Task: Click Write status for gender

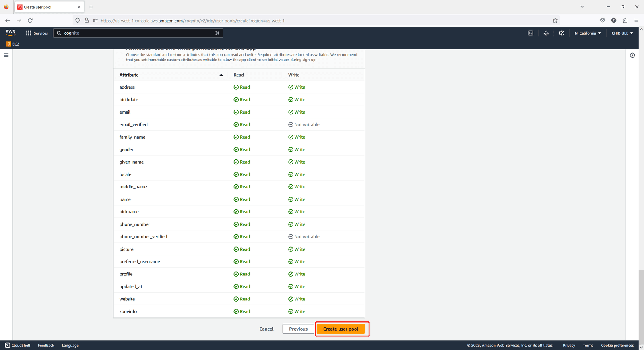Action: [x=297, y=149]
